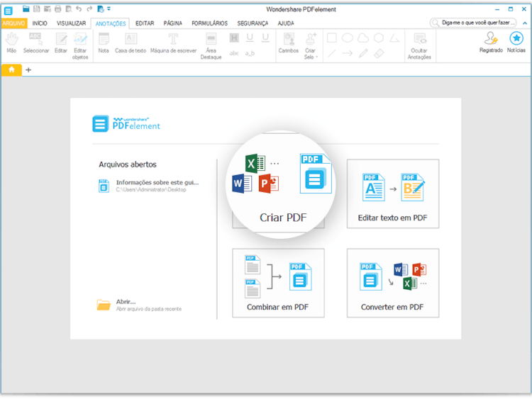This screenshot has width=532, height=399.
Task: Click the caret insert a,b icon
Action: click(250, 53)
